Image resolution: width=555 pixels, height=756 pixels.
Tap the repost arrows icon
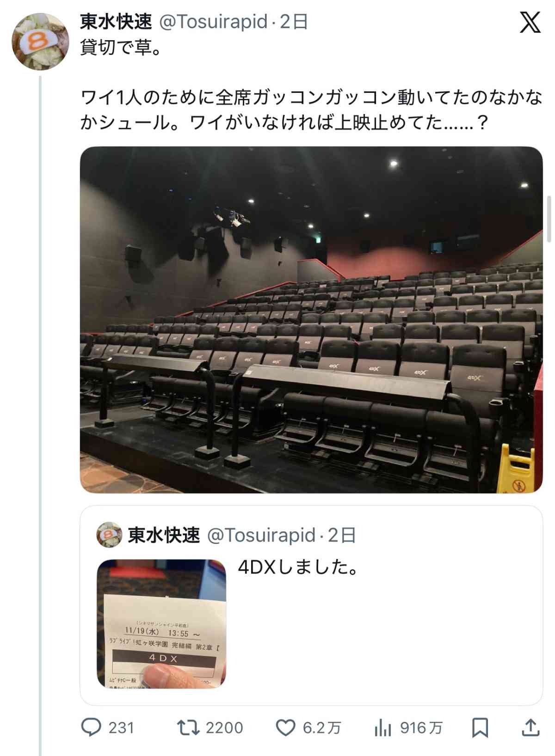[189, 728]
